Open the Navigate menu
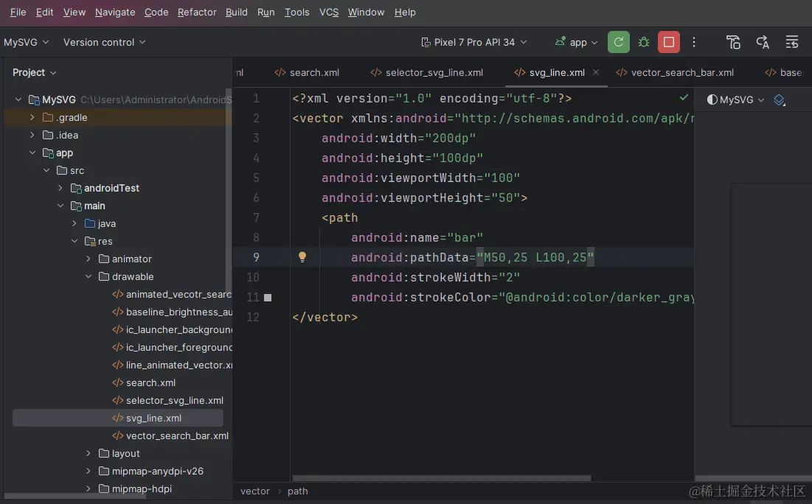The height and width of the screenshot is (504, 812). coord(115,12)
